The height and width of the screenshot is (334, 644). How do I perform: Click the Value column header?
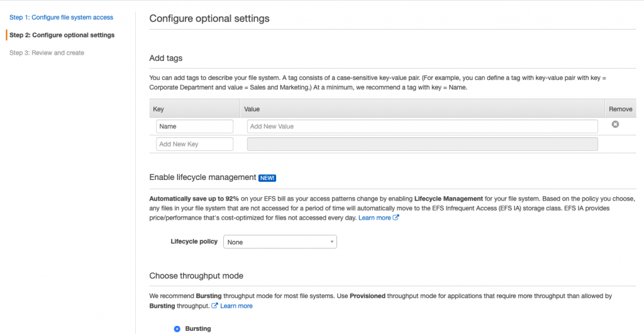252,109
